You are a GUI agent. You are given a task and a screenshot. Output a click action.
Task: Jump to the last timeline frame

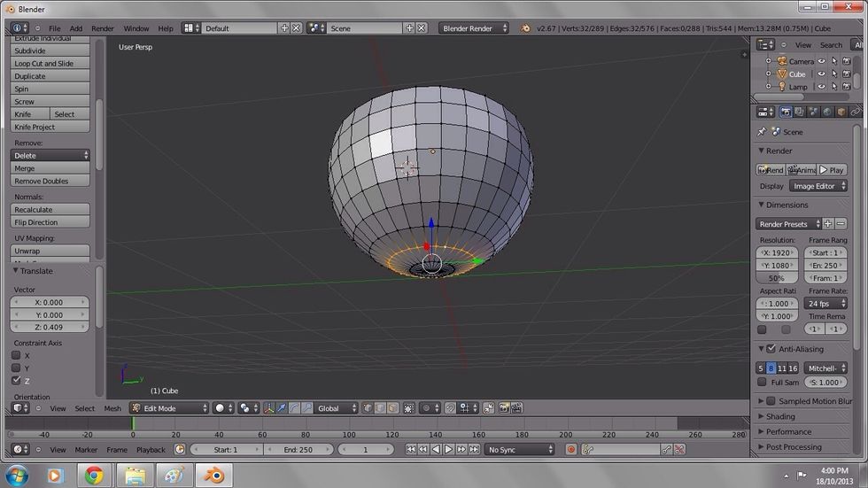(475, 450)
